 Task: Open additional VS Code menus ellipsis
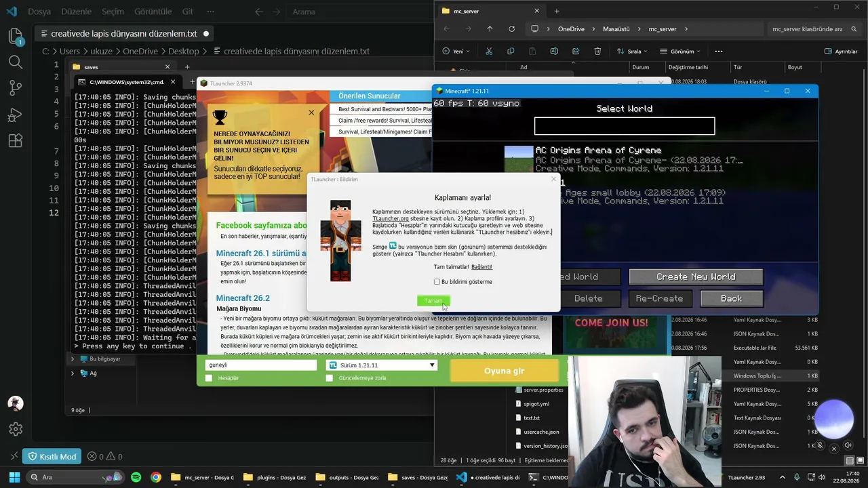[210, 12]
